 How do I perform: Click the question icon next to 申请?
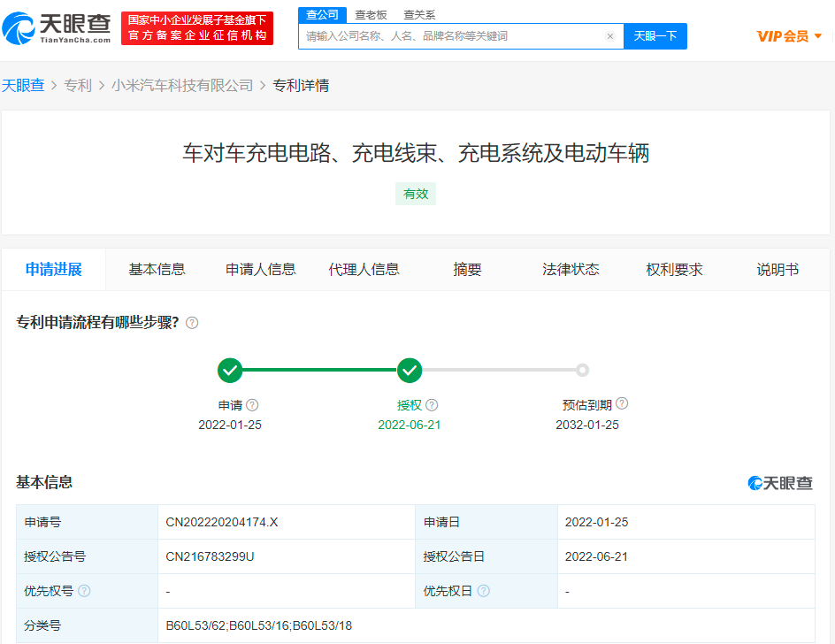[x=252, y=405]
